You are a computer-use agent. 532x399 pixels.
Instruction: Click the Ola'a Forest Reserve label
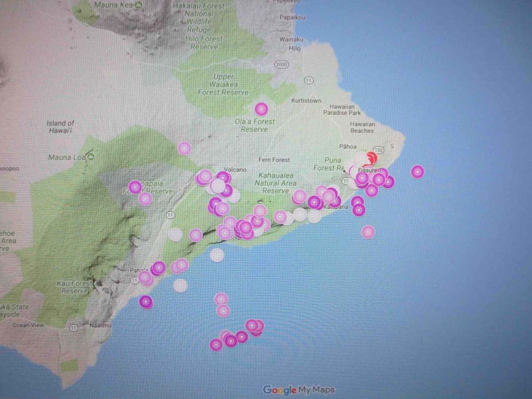[254, 125]
